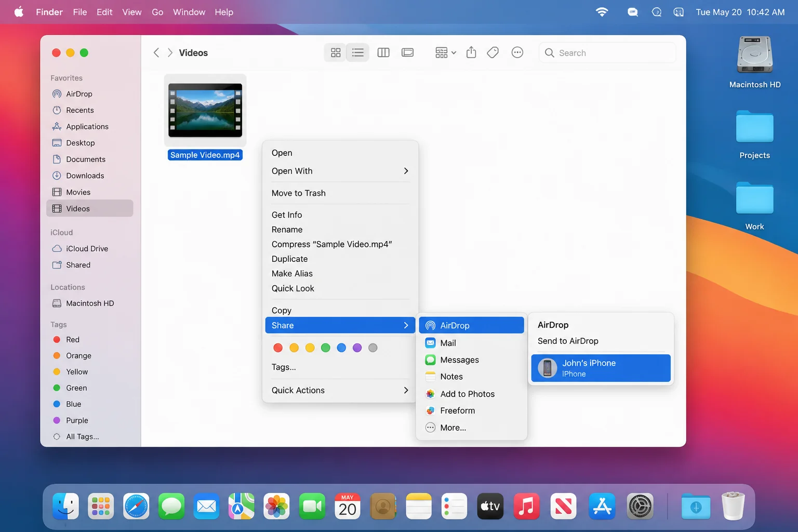Open FaceTime from the Dock
This screenshot has height=532, width=798.
(312, 506)
